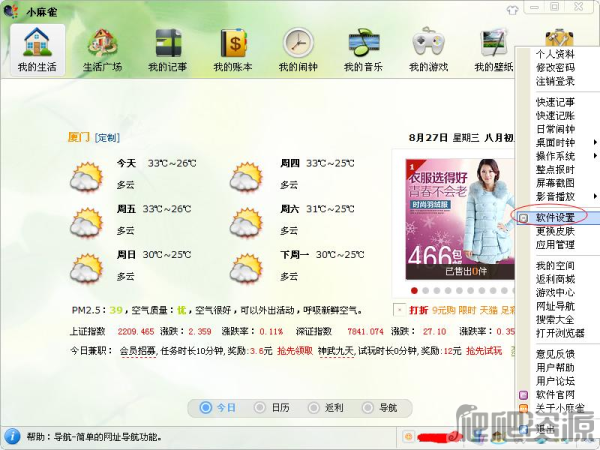This screenshot has width=600, height=450.
Task: Expand the 操作系统 submenu arrow
Action: pos(595,156)
